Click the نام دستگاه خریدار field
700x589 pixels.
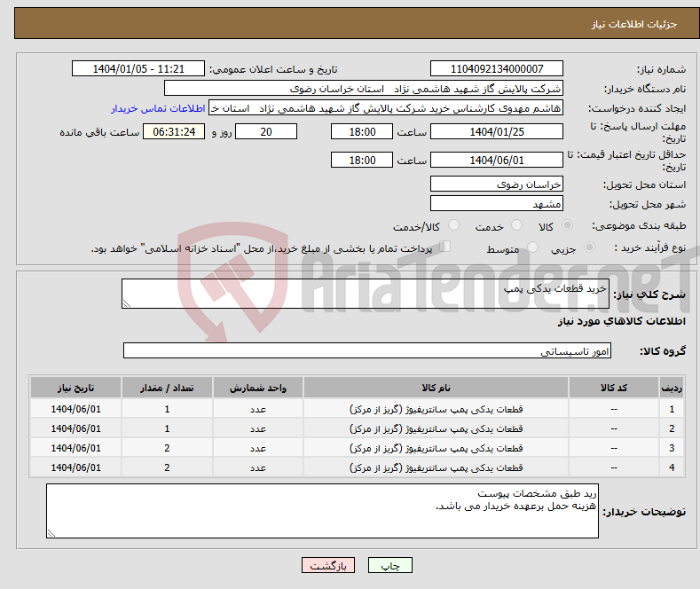[364, 89]
